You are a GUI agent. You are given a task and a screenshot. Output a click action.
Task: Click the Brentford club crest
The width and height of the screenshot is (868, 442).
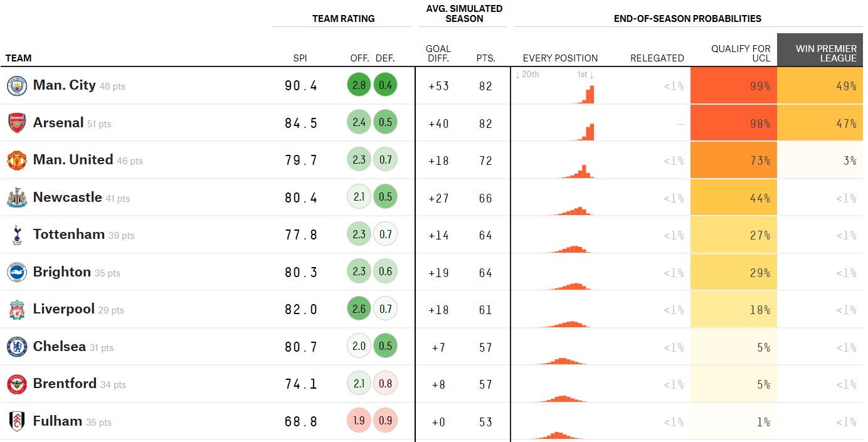17,384
